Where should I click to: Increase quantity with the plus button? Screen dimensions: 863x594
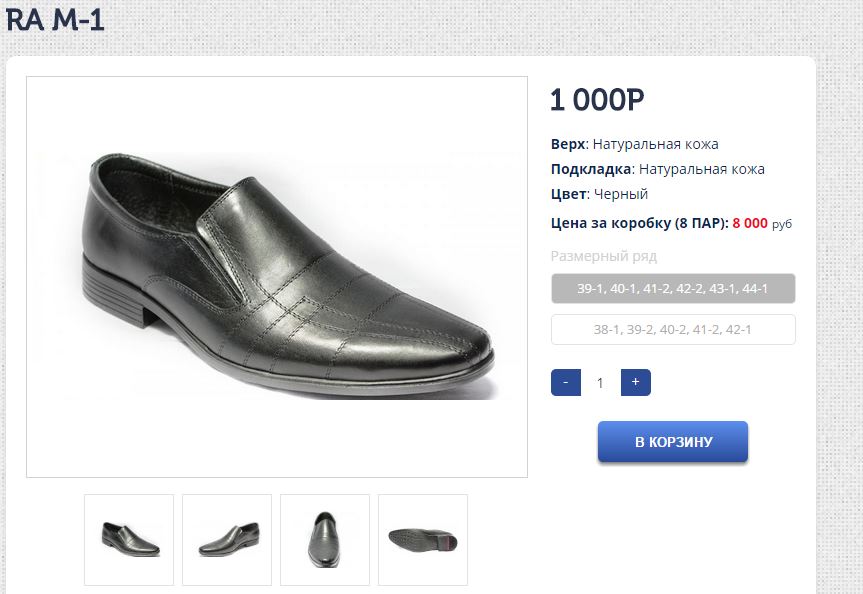pos(636,382)
